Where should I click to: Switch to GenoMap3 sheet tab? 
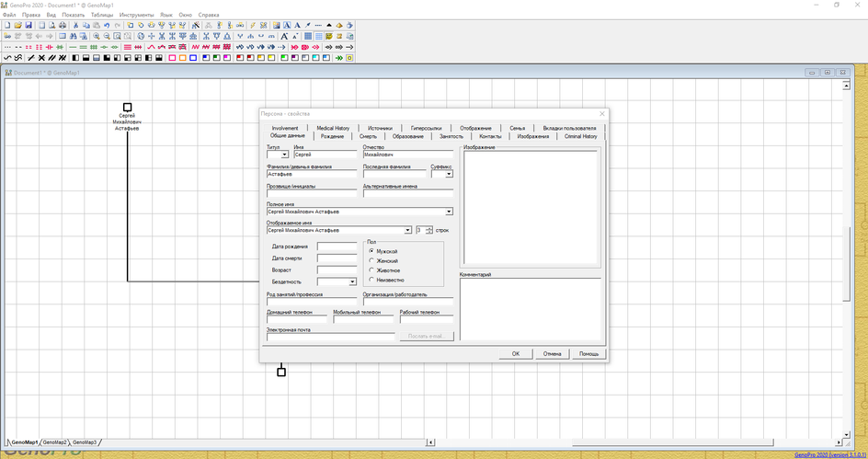coord(85,442)
